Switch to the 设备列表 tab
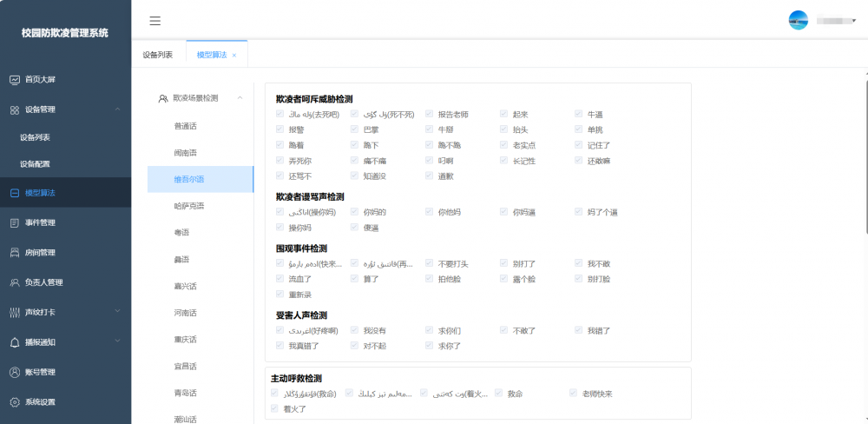 158,55
